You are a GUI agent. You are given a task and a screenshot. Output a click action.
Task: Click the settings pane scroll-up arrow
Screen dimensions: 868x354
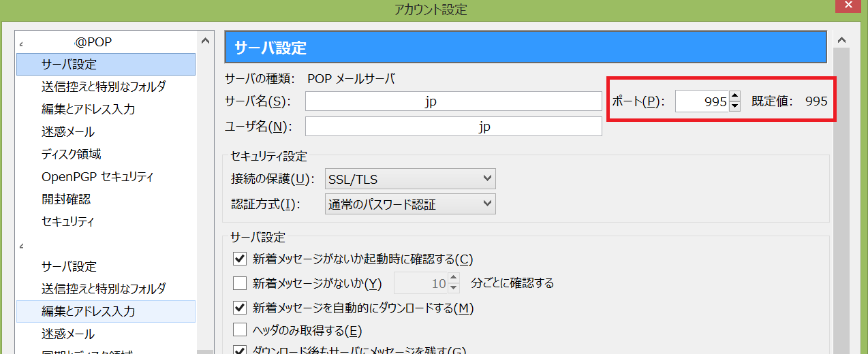pyautogui.click(x=842, y=40)
